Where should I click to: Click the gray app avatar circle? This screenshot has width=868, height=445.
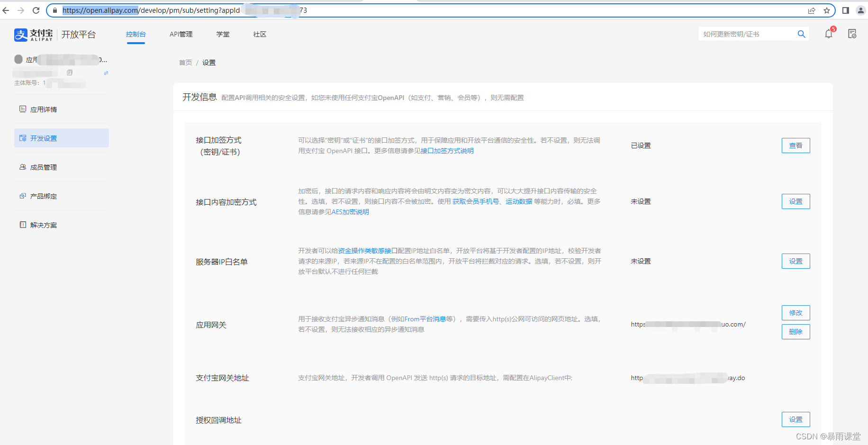tap(18, 59)
